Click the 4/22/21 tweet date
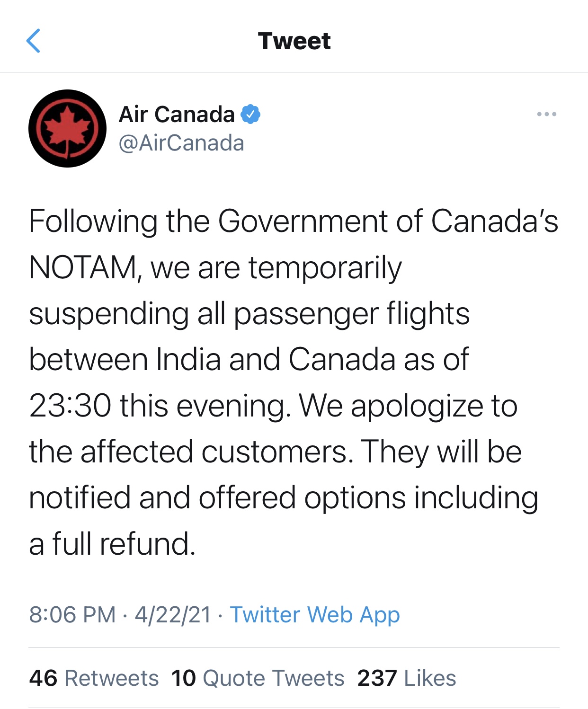Viewport: 588px width, 709px height. [x=173, y=615]
